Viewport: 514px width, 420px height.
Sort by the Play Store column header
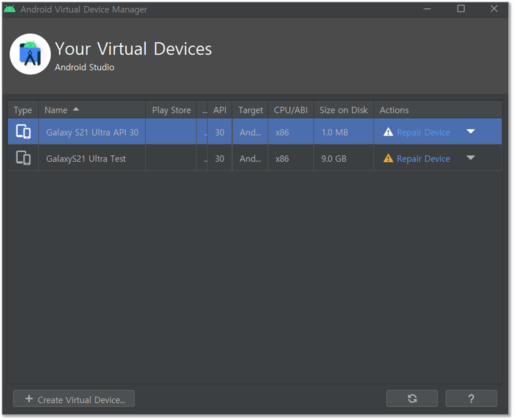[x=171, y=110]
